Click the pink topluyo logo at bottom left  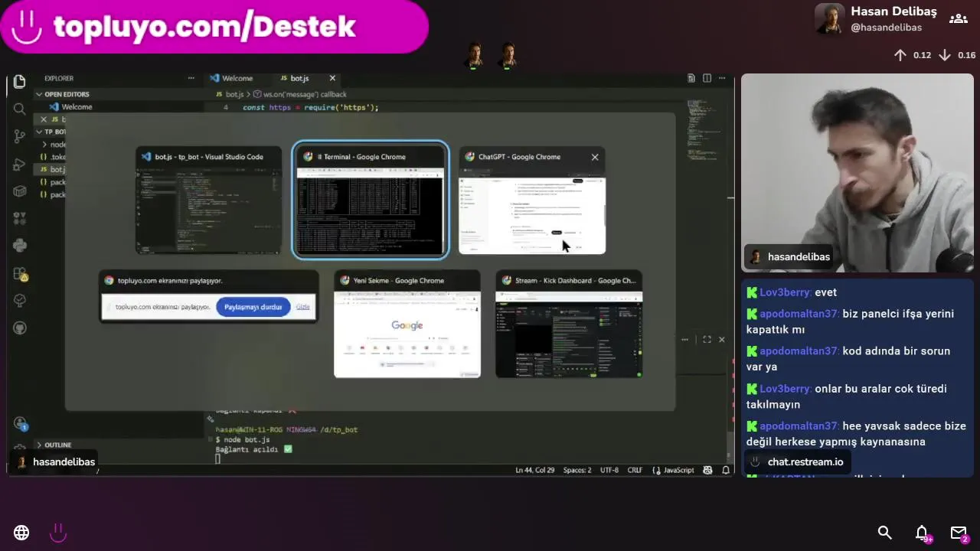[x=58, y=533]
